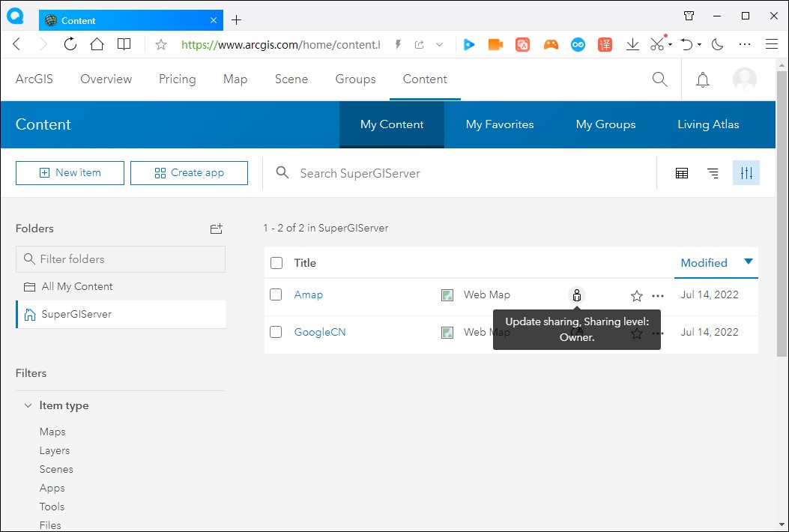
Task: Open the GoogleCN web map link
Action: click(320, 332)
